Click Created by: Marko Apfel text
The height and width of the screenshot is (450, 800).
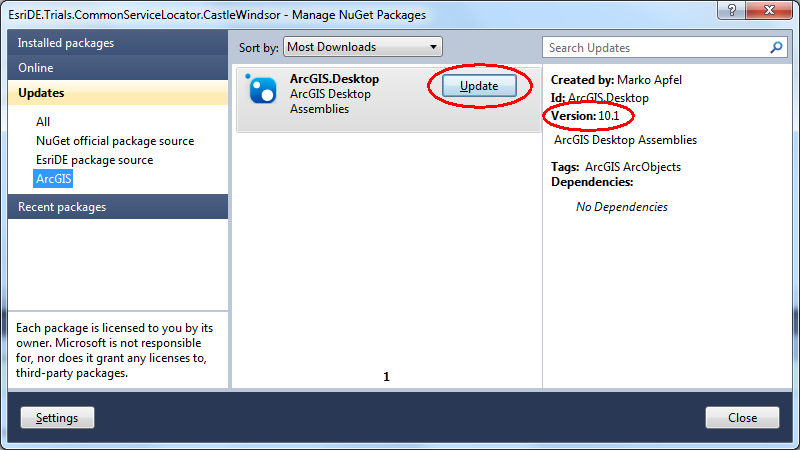(616, 80)
